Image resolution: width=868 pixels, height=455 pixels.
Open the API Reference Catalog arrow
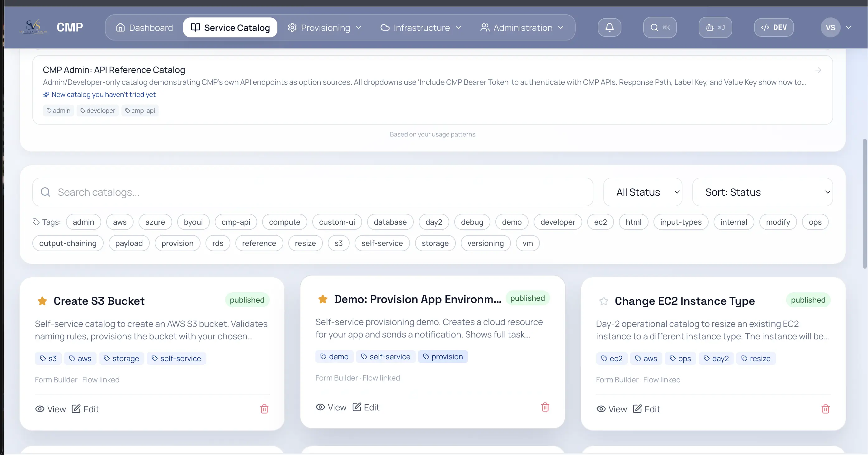tap(818, 70)
